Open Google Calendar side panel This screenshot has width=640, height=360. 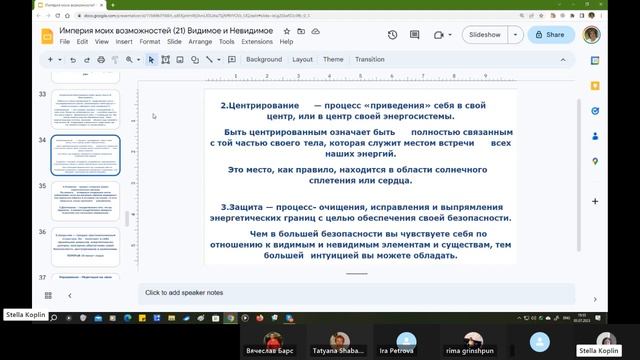pyautogui.click(x=595, y=60)
